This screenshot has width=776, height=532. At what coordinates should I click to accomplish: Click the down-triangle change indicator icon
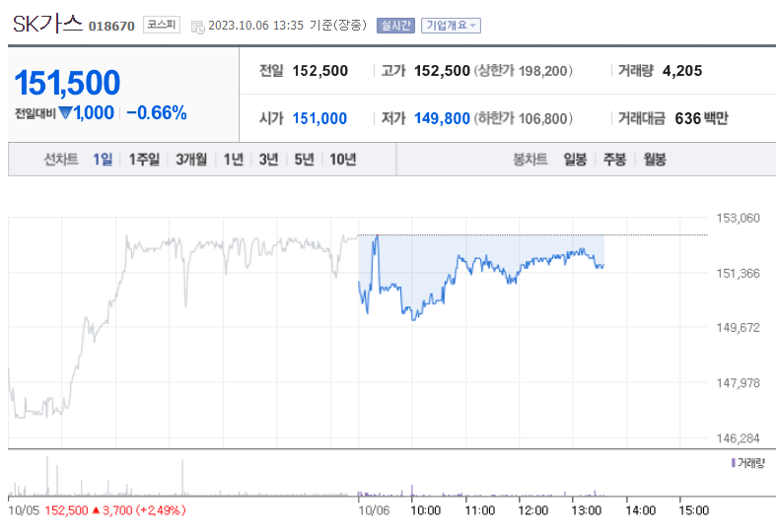pyautogui.click(x=65, y=113)
